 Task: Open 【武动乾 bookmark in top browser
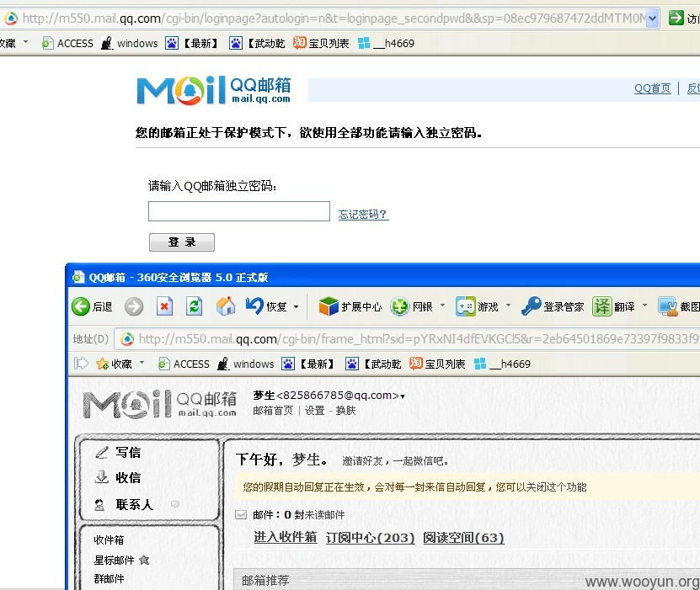pyautogui.click(x=257, y=43)
